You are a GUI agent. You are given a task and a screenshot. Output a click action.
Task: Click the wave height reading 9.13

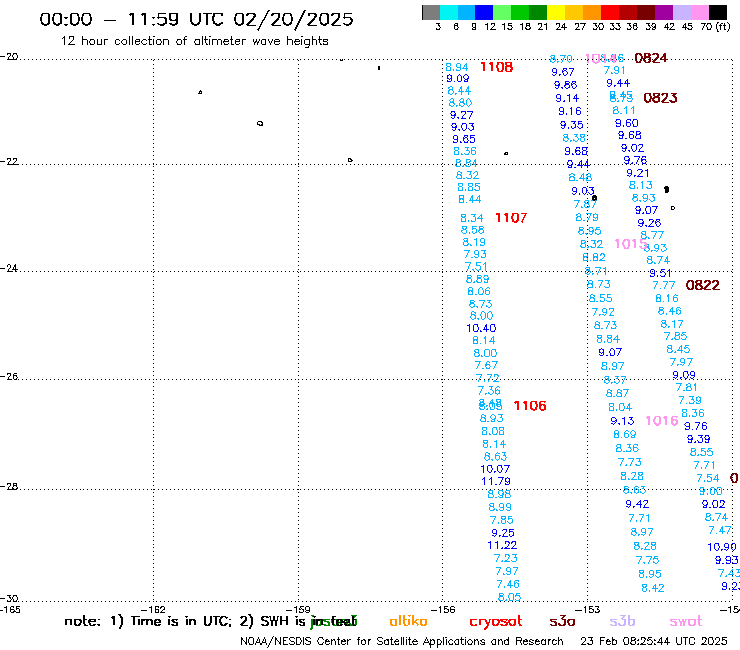click(x=622, y=421)
